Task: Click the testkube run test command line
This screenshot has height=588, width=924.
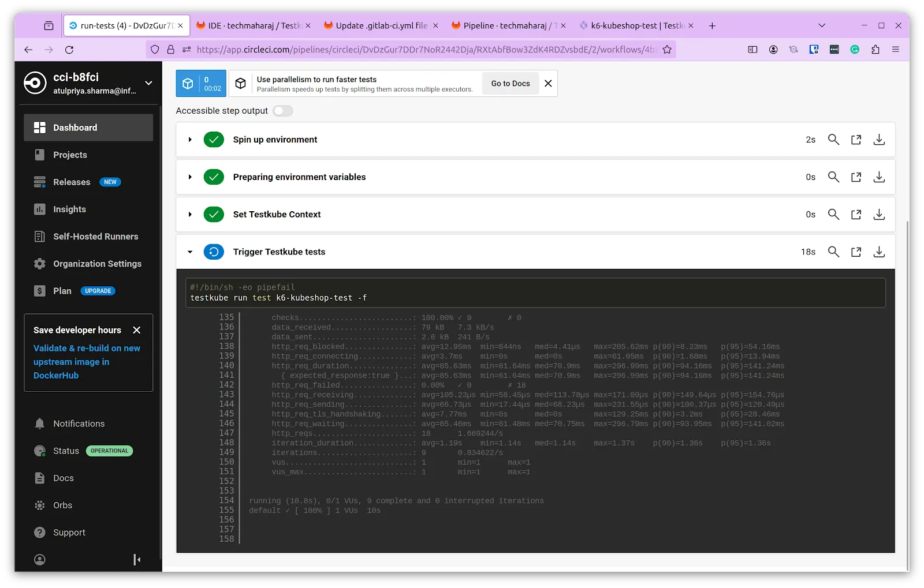Action: 278,298
